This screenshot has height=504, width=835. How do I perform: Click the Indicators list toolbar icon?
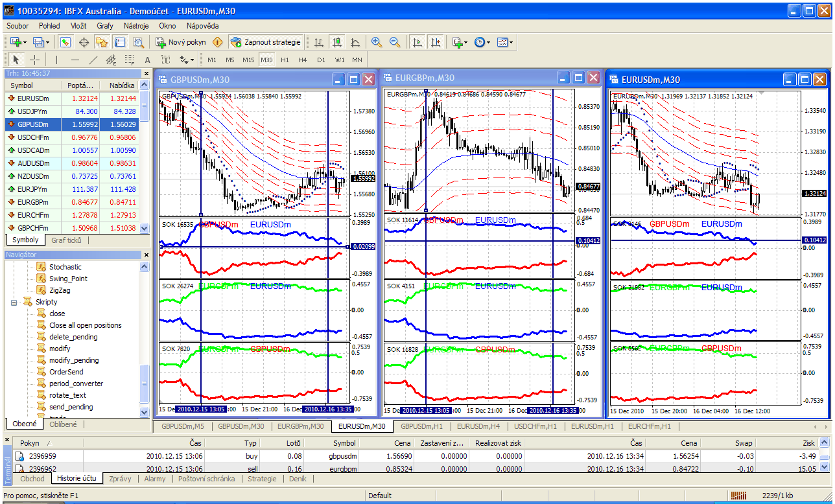(x=457, y=42)
